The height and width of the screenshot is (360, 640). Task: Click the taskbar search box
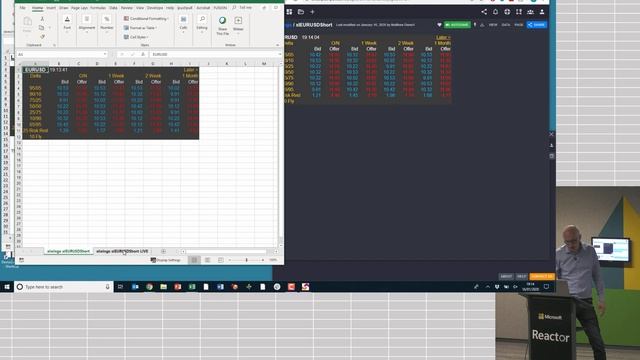(x=63, y=287)
